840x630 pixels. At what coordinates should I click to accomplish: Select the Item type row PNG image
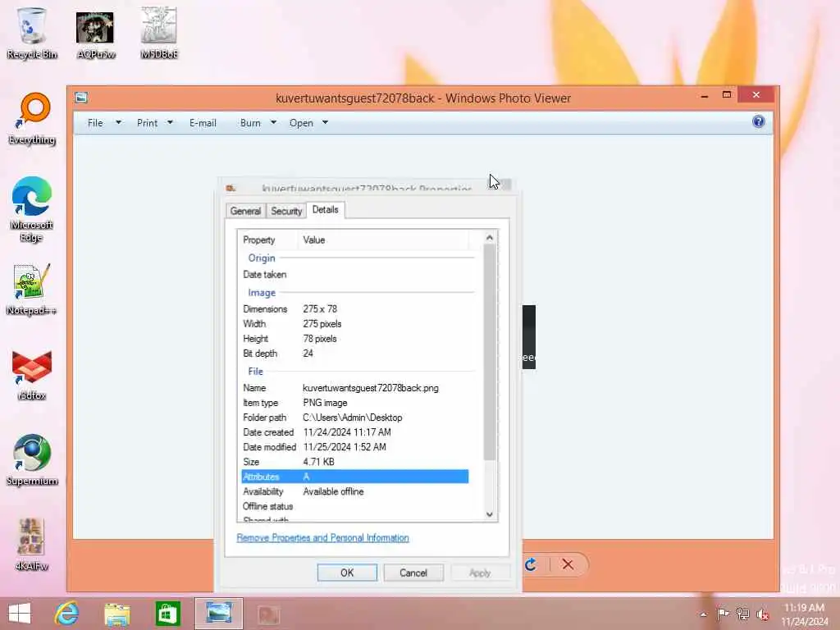pyautogui.click(x=354, y=403)
